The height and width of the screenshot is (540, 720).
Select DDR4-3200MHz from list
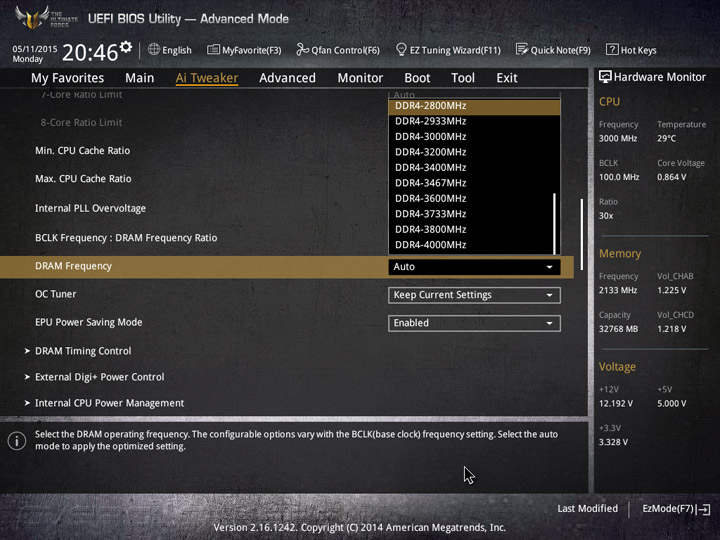471,152
